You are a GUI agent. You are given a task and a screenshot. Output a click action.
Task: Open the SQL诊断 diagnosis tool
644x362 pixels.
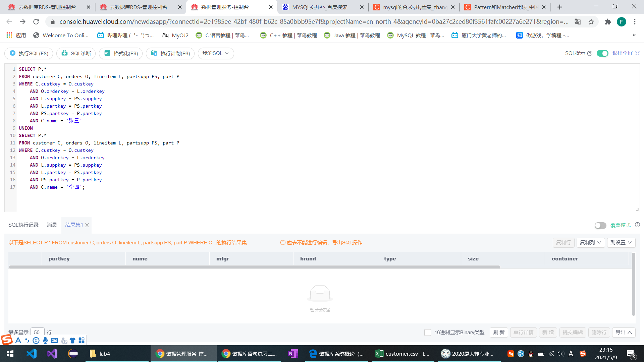pos(76,53)
